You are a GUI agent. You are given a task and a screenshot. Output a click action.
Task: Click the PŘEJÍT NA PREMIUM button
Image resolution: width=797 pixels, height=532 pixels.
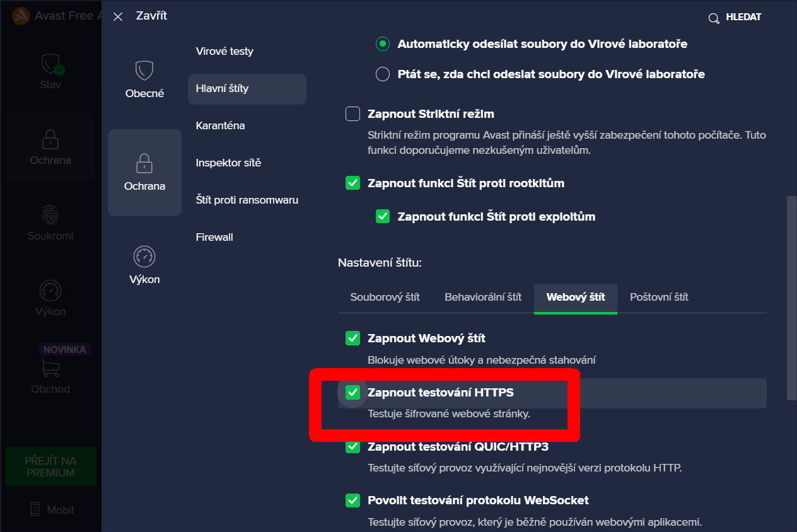(x=50, y=466)
